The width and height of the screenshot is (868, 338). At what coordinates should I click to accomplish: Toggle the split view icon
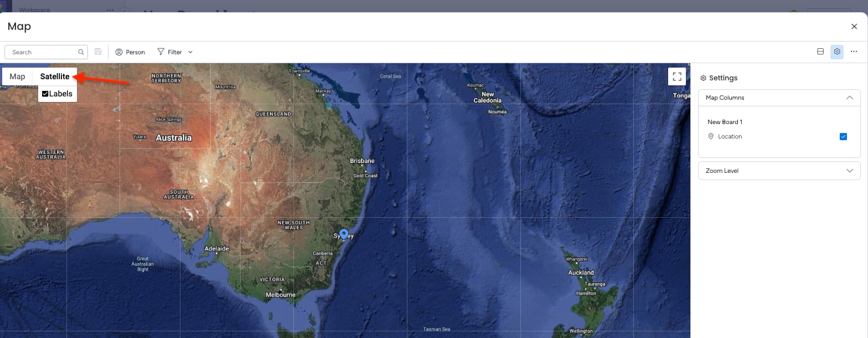click(x=820, y=52)
